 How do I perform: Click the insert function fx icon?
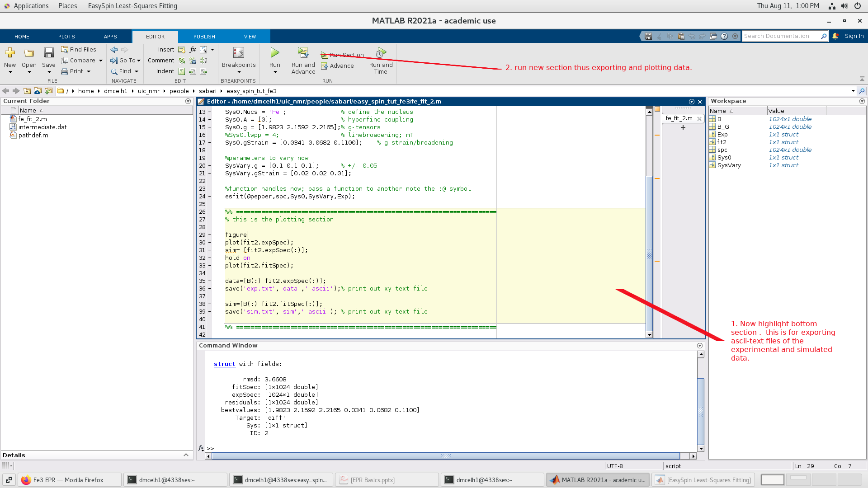[193, 49]
